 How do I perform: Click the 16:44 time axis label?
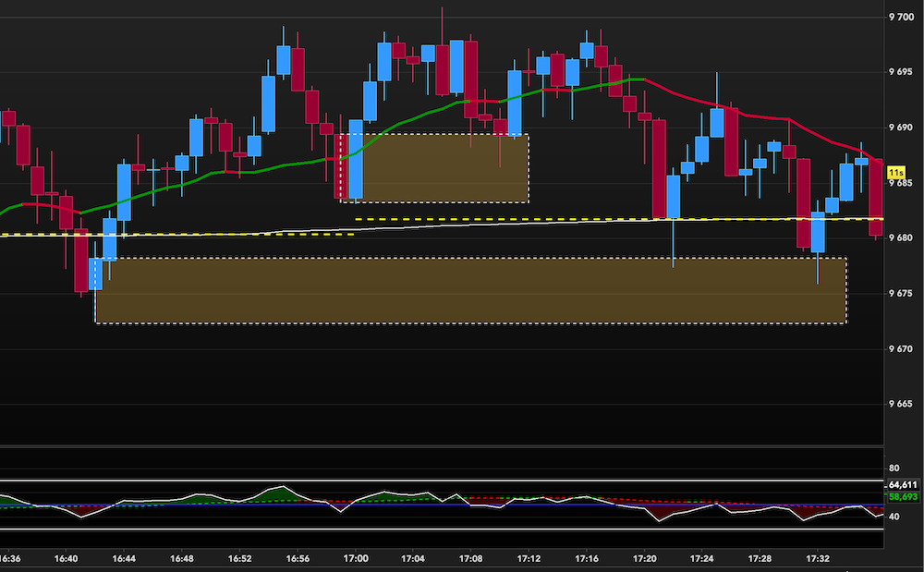click(124, 558)
